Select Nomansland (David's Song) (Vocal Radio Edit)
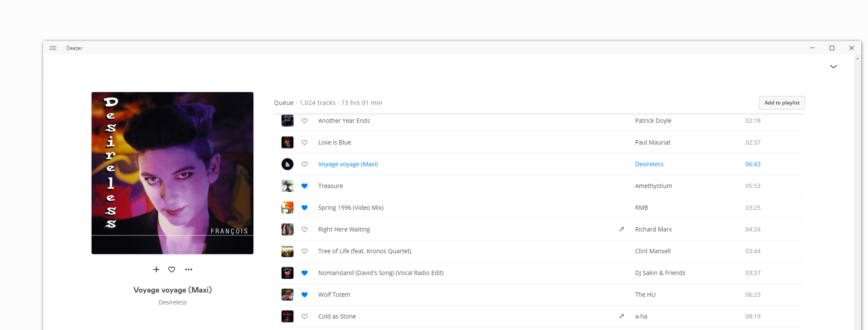 tap(381, 273)
